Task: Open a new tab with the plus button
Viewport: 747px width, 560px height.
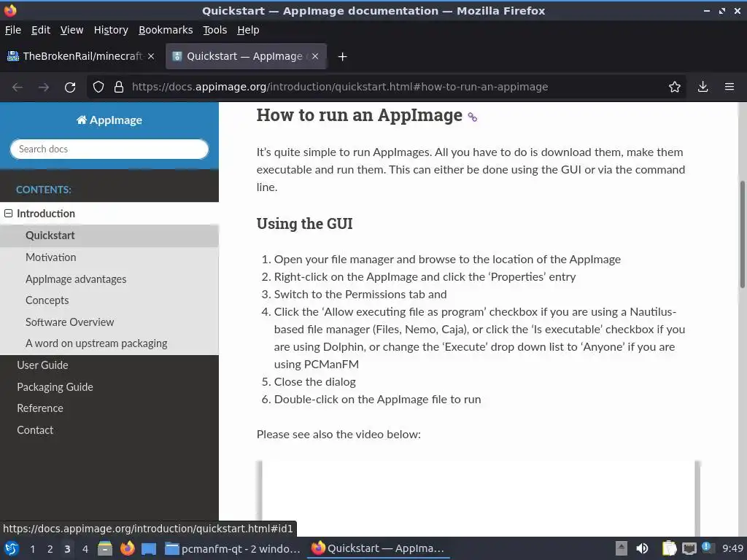Action: (342, 57)
